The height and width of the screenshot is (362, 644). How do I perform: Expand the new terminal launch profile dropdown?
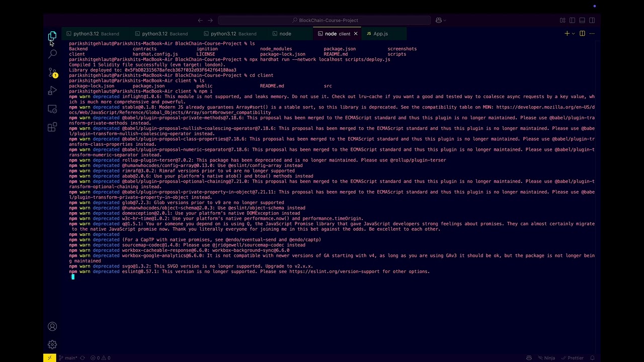(572, 34)
